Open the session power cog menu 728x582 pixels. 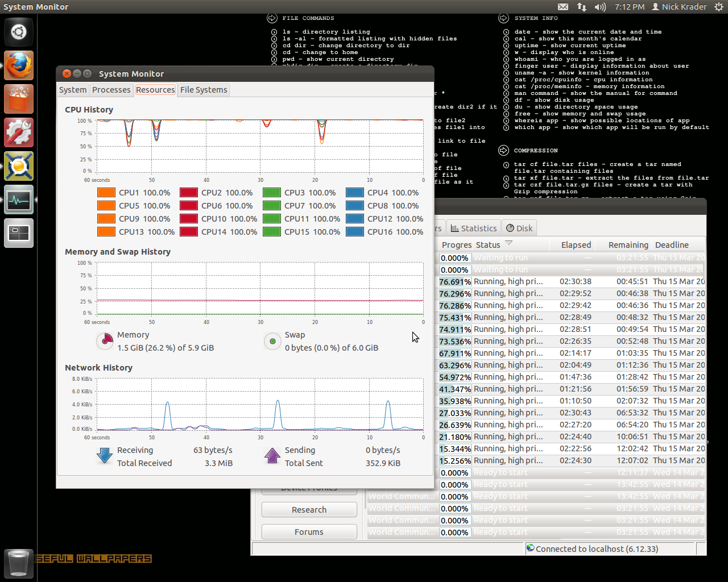tap(718, 7)
